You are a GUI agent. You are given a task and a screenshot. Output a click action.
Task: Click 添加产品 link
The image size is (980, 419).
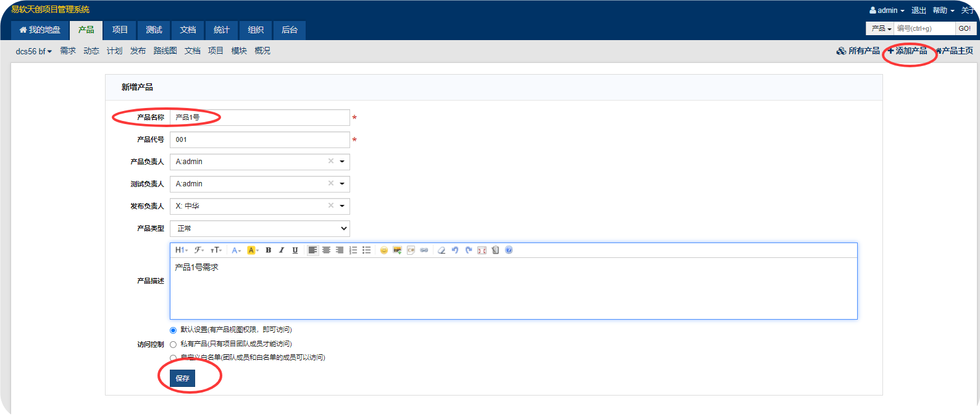point(908,51)
